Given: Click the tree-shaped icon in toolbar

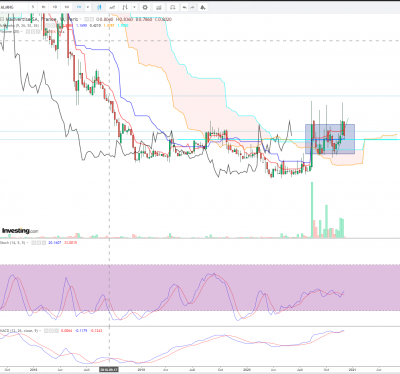Looking at the screenshot, I should coord(203,7).
